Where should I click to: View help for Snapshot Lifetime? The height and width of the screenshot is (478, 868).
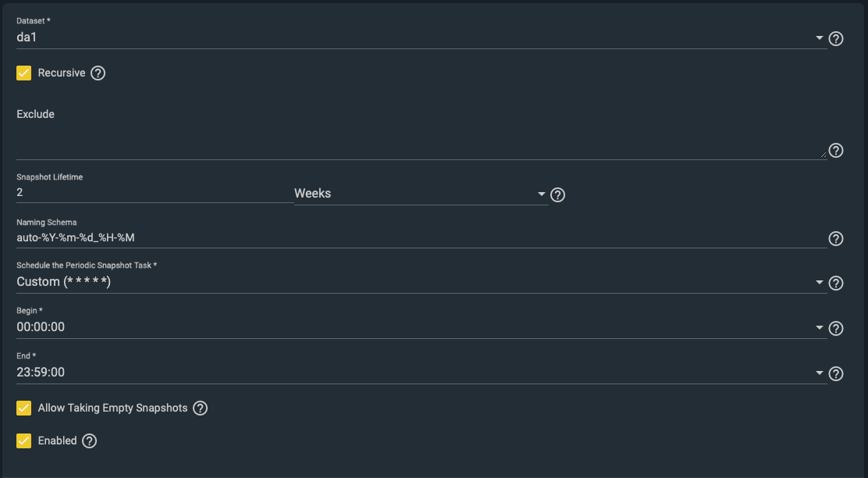pyautogui.click(x=557, y=194)
